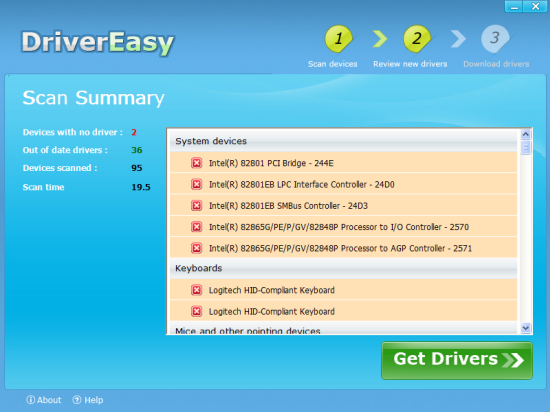The height and width of the screenshot is (412, 550).
Task: Click the scroll up arrow of device list
Action: (525, 134)
